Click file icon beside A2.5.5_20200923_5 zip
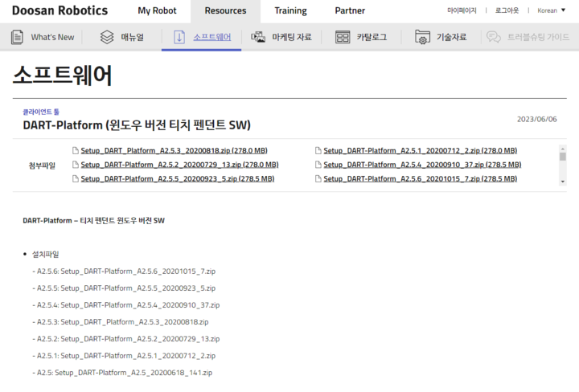The image size is (579, 392). [76, 178]
